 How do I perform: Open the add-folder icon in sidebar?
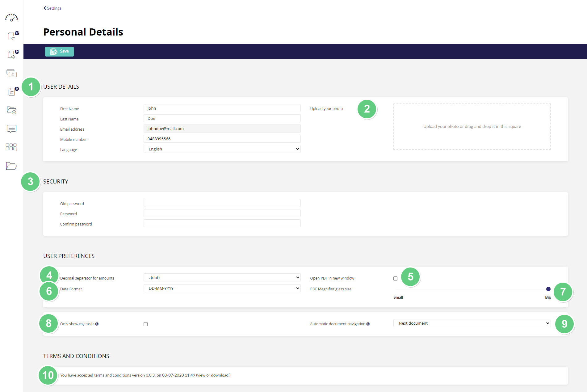tap(11, 110)
